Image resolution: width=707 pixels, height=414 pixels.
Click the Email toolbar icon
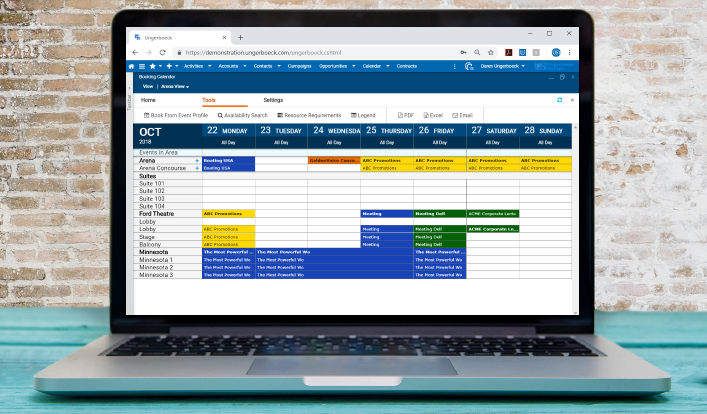463,116
